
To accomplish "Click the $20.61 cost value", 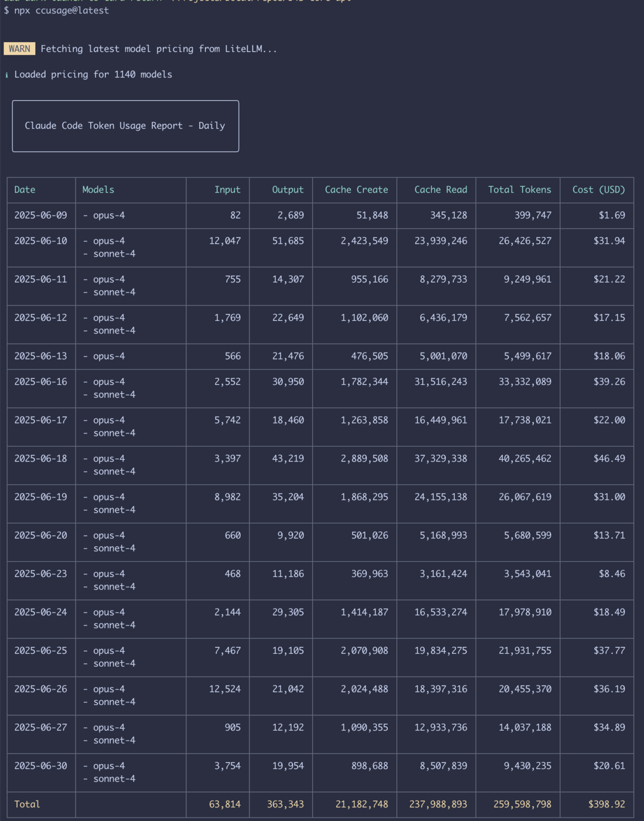I will [x=609, y=765].
